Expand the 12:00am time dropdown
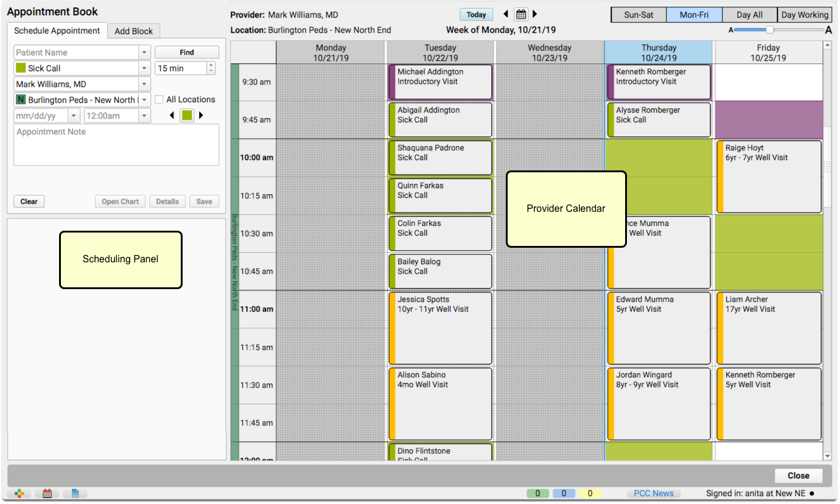The height and width of the screenshot is (504, 840). click(144, 116)
